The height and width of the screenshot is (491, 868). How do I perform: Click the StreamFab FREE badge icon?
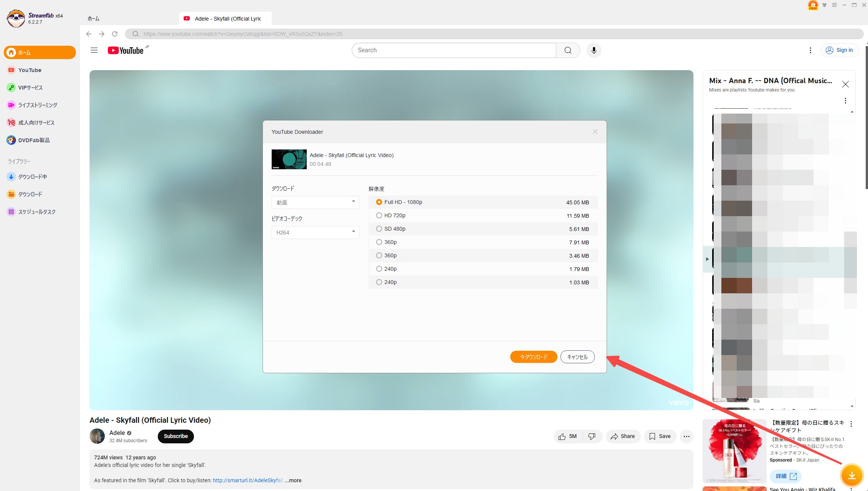813,5
